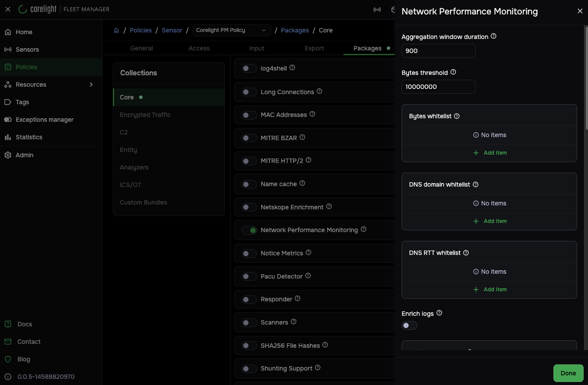
Task: Open the Packages breadcrumb link
Action: coord(295,30)
